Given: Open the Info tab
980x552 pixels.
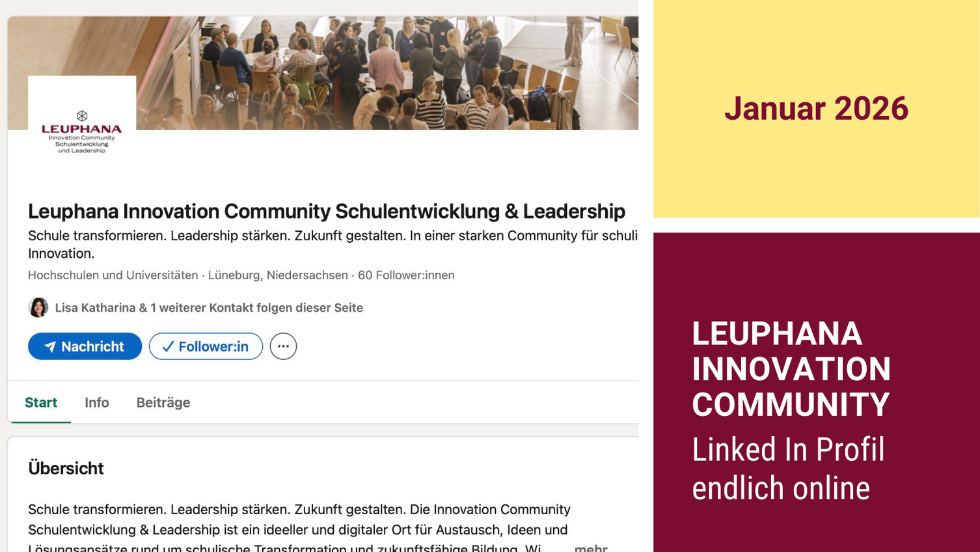Looking at the screenshot, I should click(x=96, y=402).
